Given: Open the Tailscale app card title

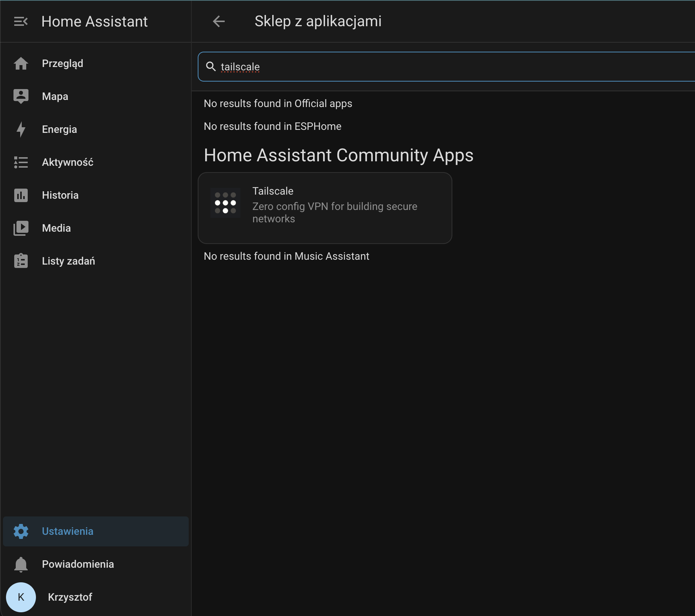Looking at the screenshot, I should 273,191.
